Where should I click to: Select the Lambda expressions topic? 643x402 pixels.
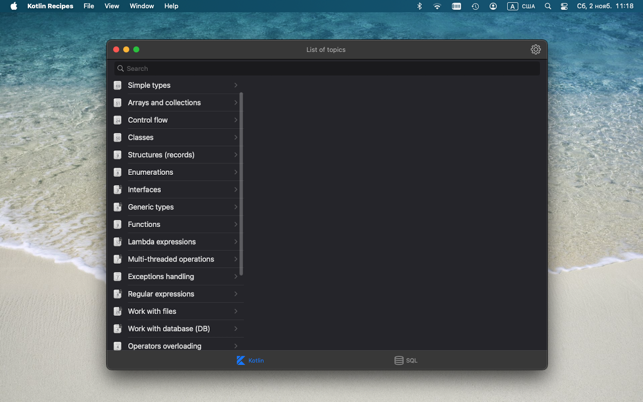pos(178,242)
